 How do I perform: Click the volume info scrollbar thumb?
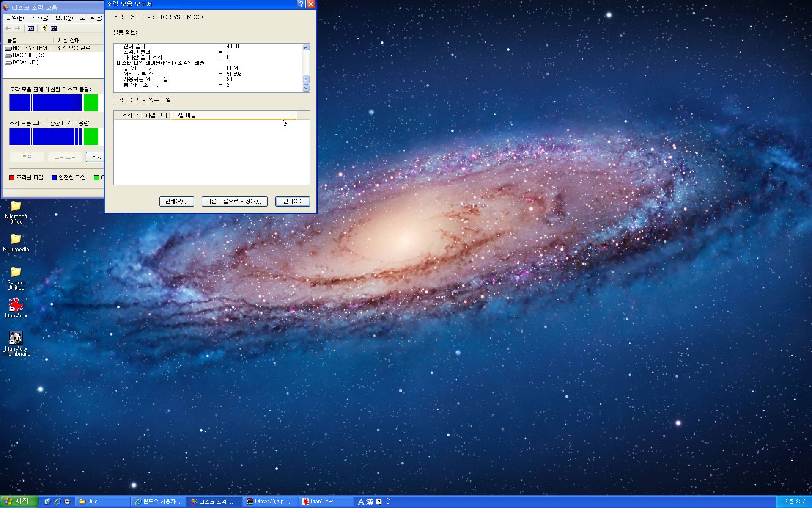306,80
